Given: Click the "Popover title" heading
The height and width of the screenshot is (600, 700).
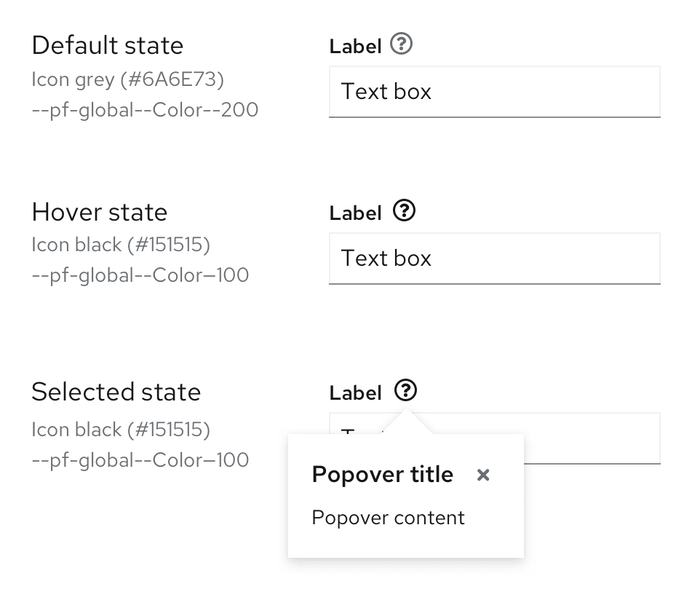Looking at the screenshot, I should point(382,475).
